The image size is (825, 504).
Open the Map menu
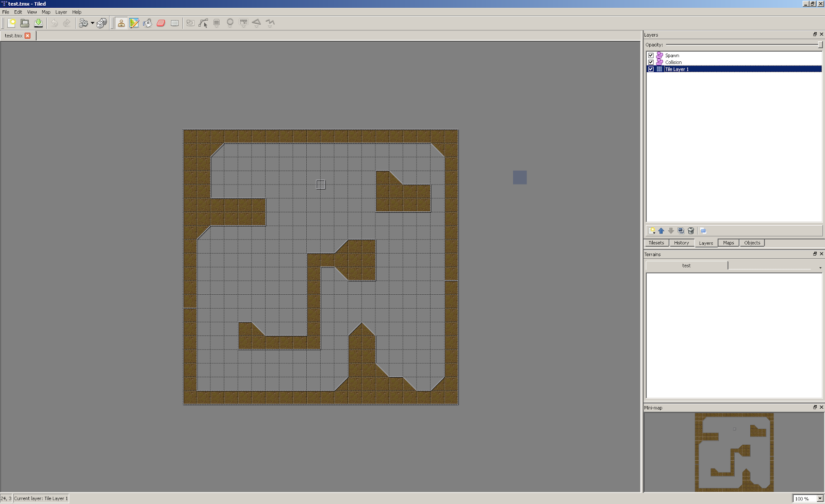[x=46, y=12]
